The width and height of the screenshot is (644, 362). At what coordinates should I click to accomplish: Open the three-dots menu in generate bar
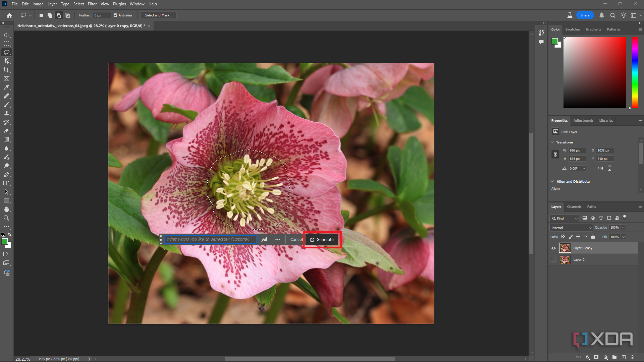click(x=278, y=239)
